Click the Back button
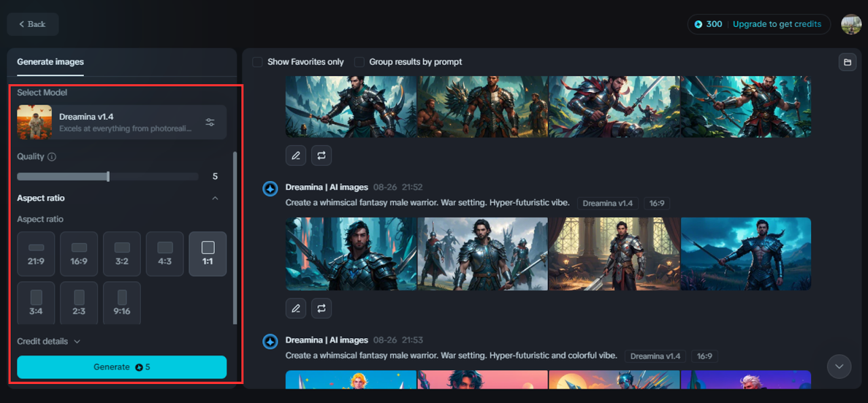This screenshot has width=868, height=403. pyautogui.click(x=33, y=24)
